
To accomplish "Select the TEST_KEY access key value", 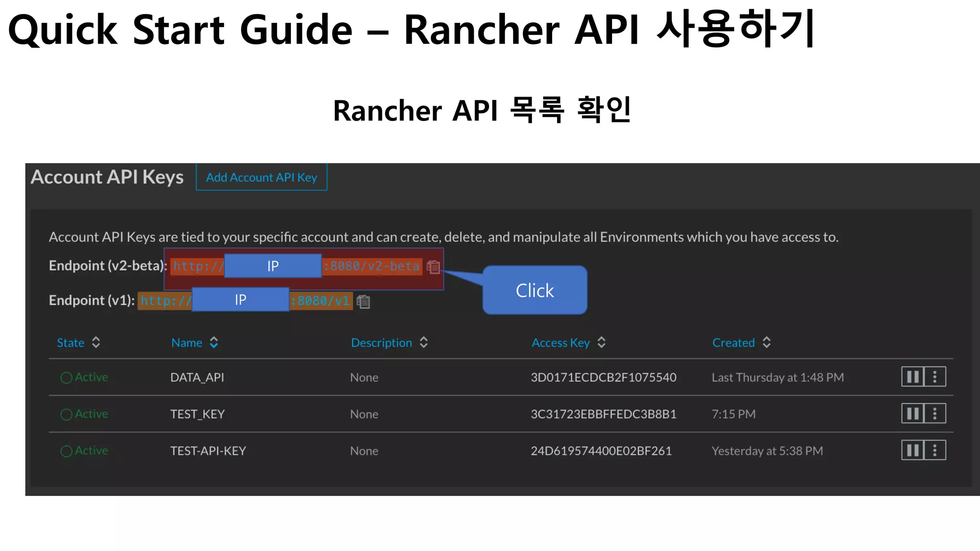I will click(603, 414).
